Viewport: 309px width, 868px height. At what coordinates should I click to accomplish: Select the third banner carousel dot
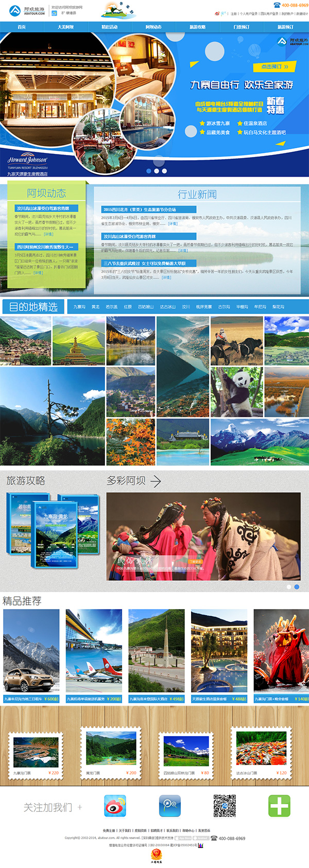(x=164, y=171)
